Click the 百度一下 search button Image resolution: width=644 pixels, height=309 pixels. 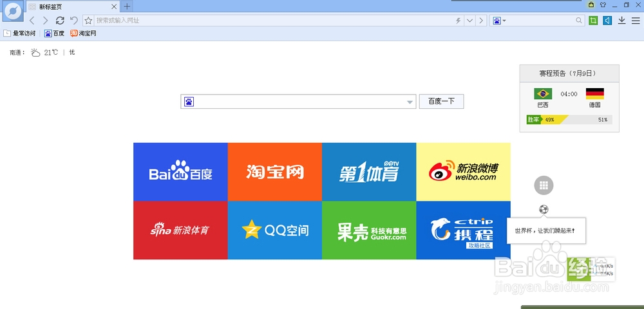coord(442,101)
